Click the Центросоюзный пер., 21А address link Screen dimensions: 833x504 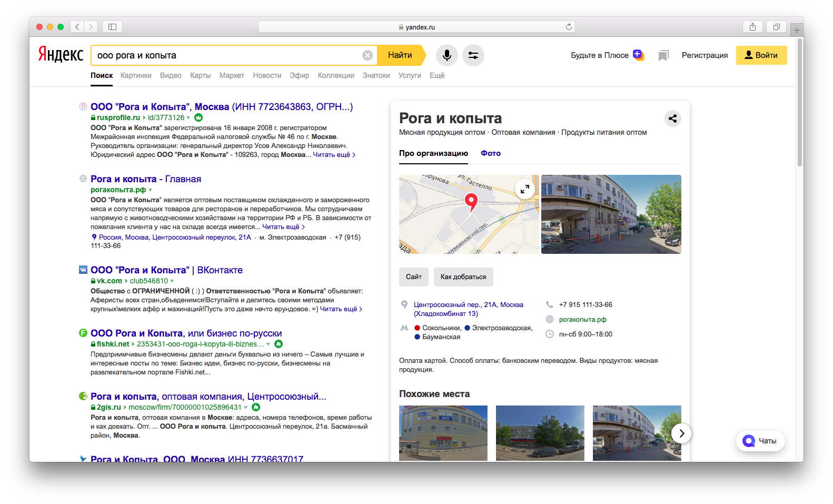[469, 309]
